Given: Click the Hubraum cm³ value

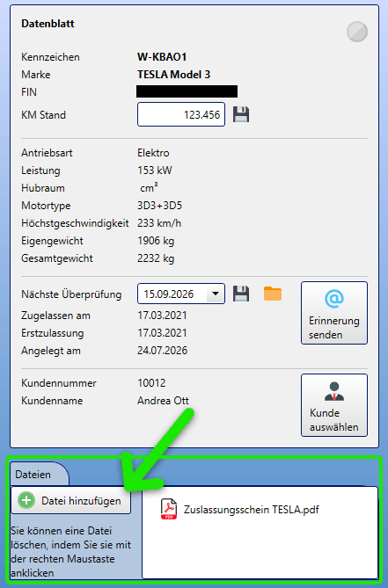Looking at the screenshot, I should (149, 187).
